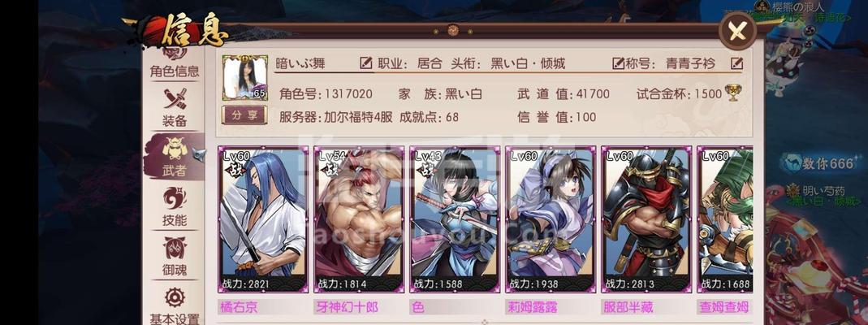Click the edit icon next to 青青子衿
Viewport: 868px width, 325px height.
tap(736, 63)
